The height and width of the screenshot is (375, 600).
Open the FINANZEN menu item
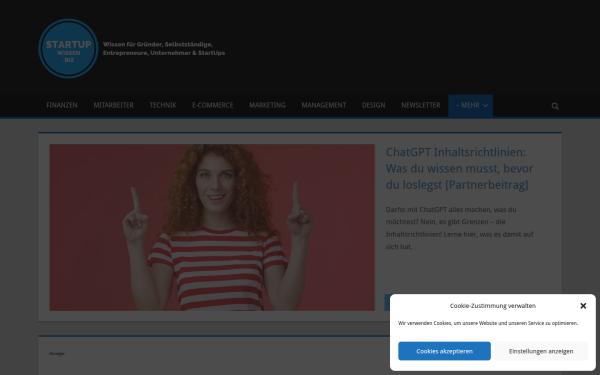pyautogui.click(x=62, y=105)
